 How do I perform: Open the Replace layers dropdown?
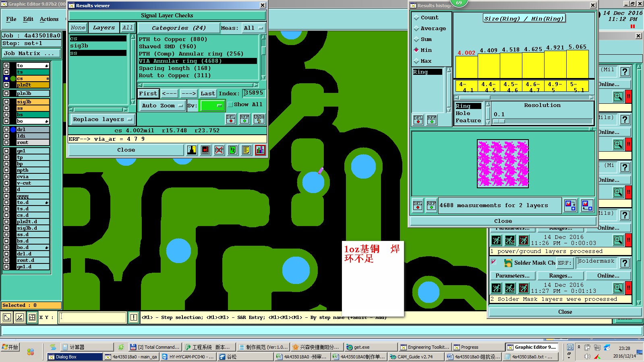coord(102,119)
